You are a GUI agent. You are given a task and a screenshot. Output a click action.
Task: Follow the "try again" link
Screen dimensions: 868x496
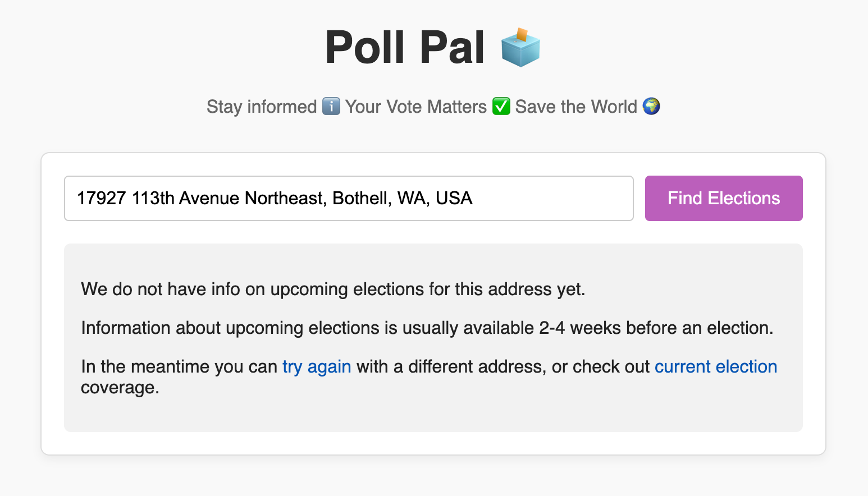point(317,366)
